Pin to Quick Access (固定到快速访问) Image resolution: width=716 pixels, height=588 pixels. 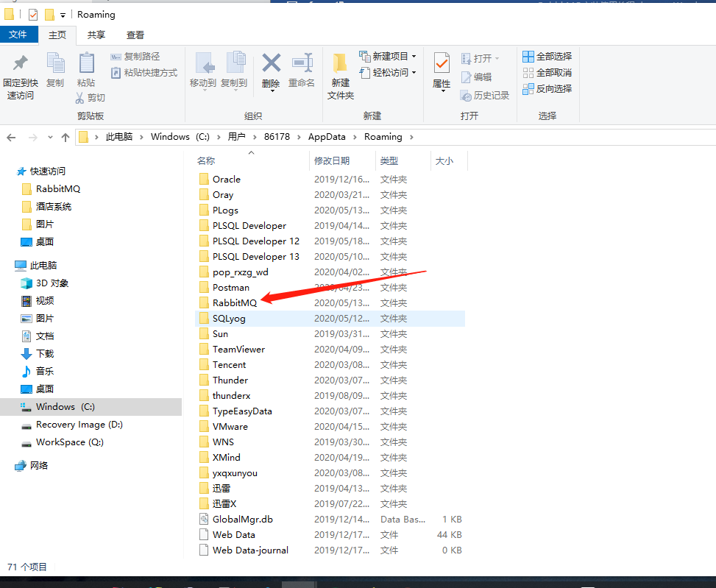coord(20,77)
